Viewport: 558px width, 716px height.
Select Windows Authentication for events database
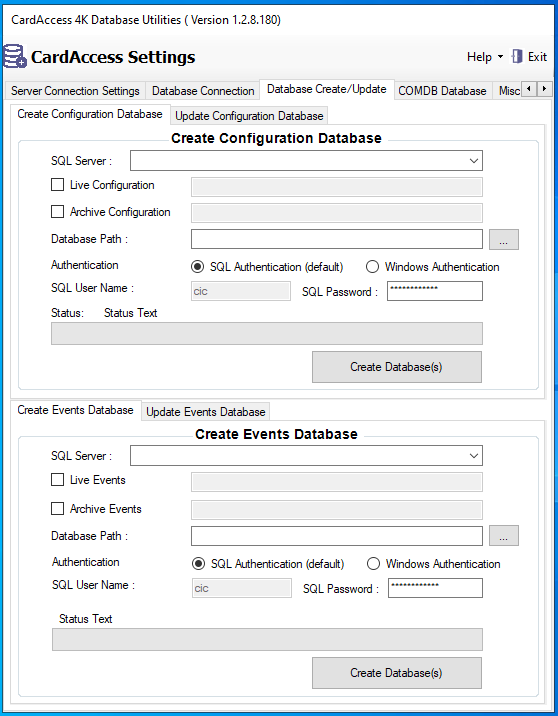pos(374,563)
